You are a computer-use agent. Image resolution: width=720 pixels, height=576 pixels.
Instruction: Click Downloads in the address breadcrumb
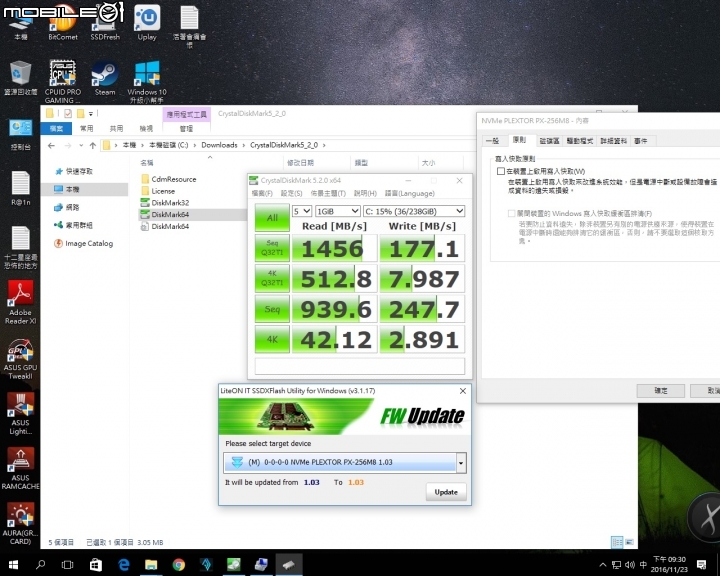point(219,145)
